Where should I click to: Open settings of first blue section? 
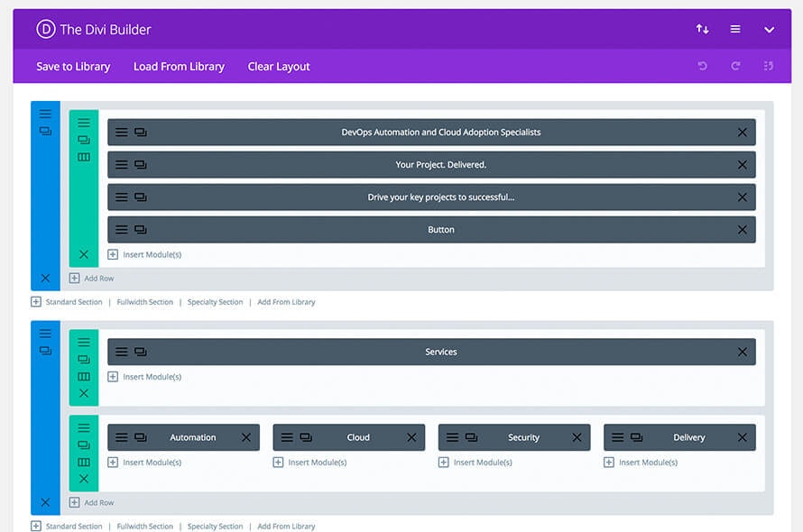tap(45, 114)
